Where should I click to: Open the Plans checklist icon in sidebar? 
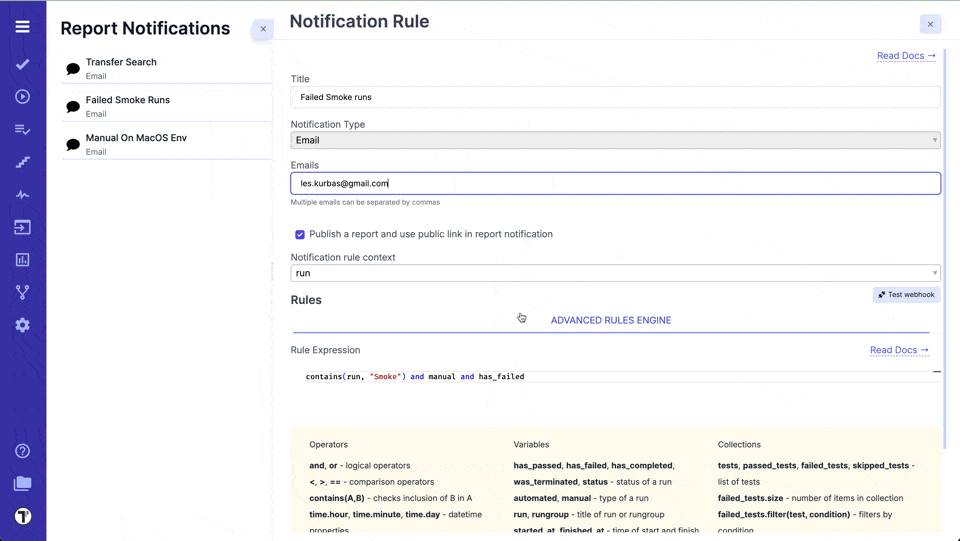(x=22, y=130)
